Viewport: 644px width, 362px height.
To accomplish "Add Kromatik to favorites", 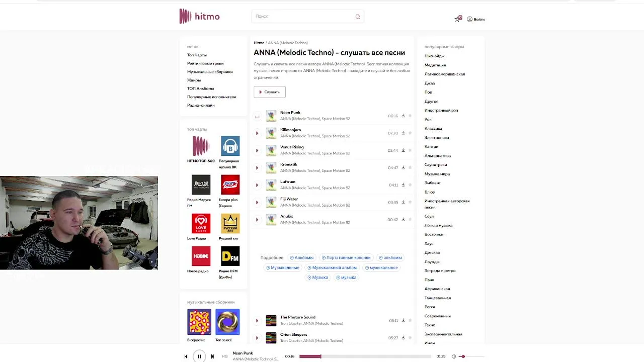I will [x=410, y=167].
